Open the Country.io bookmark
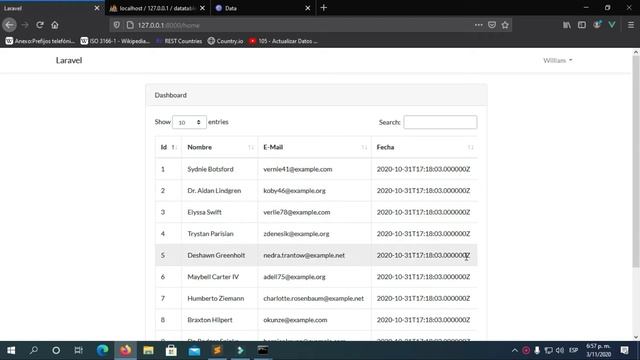Screen dimensions: 640x360 (225, 41)
